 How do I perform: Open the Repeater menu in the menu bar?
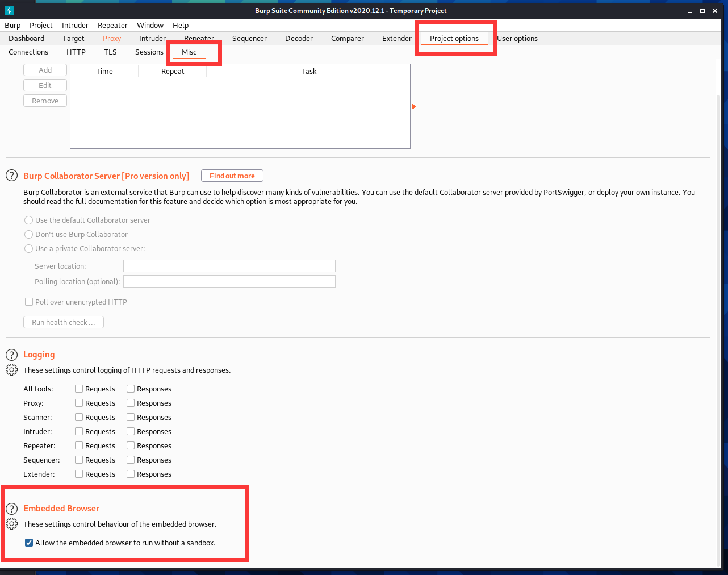coord(112,25)
